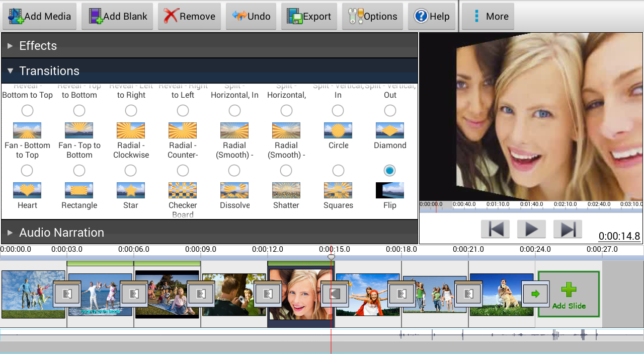Open the More menu

pyautogui.click(x=488, y=16)
